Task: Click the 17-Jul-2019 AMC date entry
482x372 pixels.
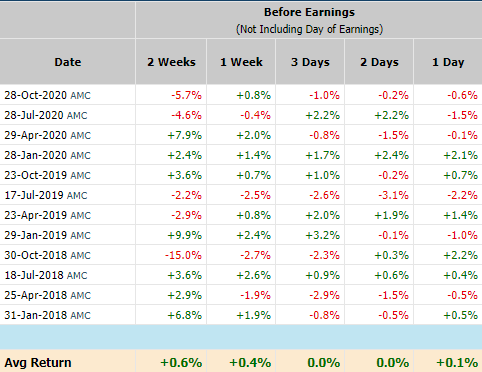Action: [x=46, y=195]
